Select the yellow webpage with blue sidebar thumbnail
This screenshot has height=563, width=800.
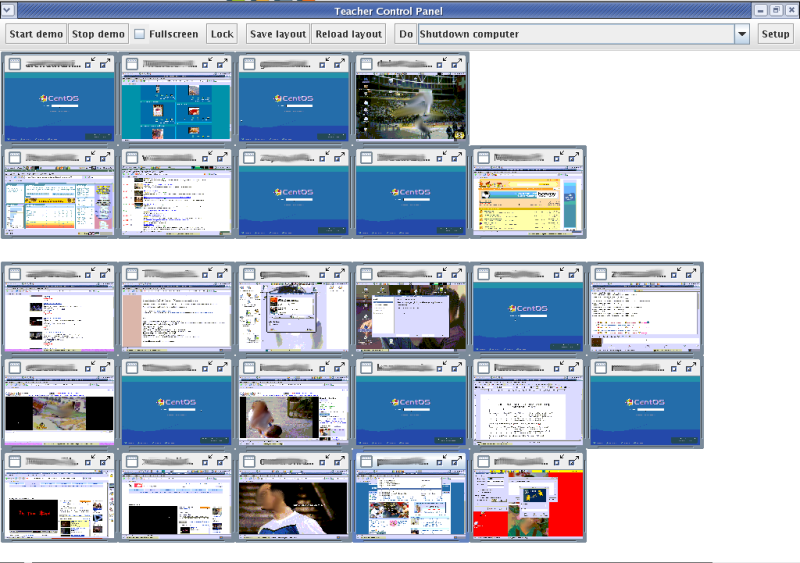click(528, 200)
